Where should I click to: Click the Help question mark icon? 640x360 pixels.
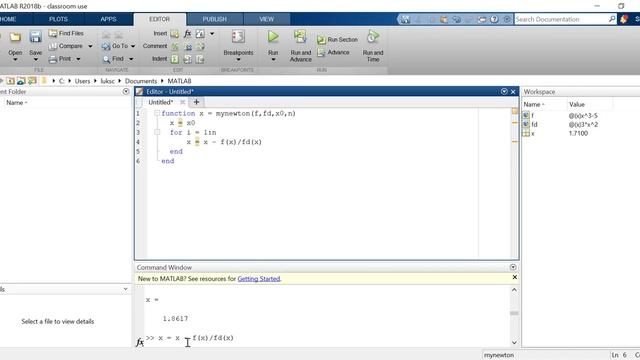pos(494,19)
